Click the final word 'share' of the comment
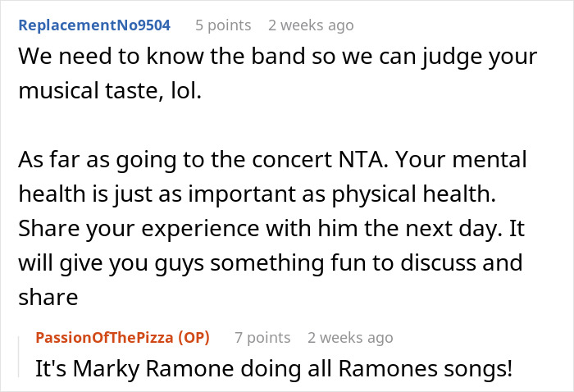The height and width of the screenshot is (392, 574). (46, 297)
